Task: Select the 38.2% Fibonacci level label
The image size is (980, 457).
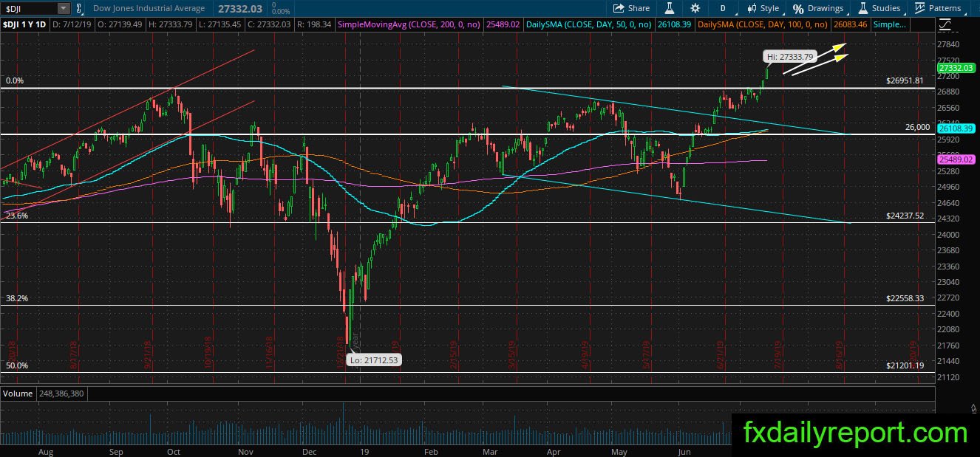Action: click(x=17, y=298)
